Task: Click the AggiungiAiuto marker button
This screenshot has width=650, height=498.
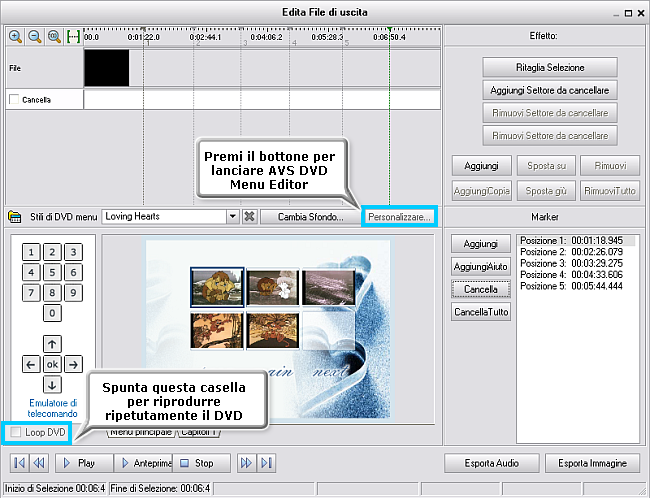Action: coord(480,267)
